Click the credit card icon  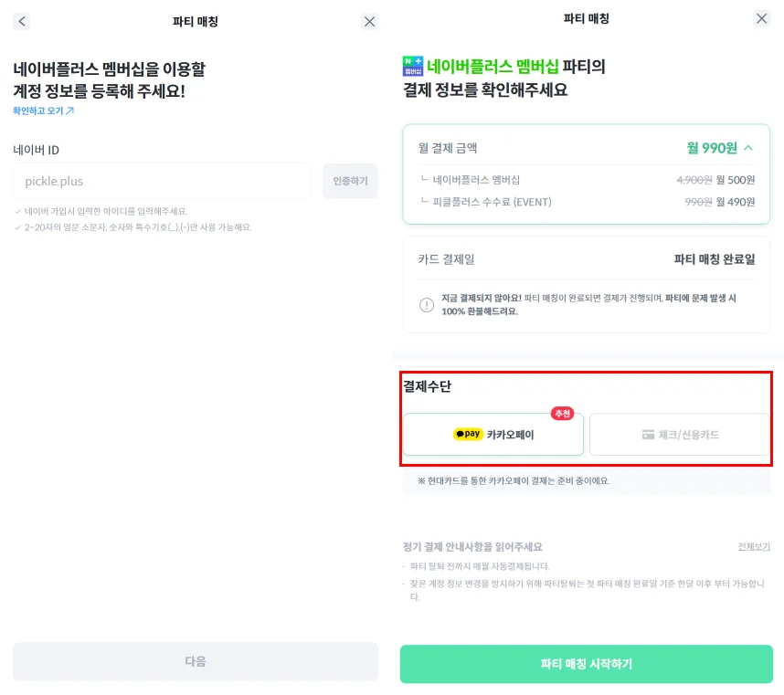649,435
